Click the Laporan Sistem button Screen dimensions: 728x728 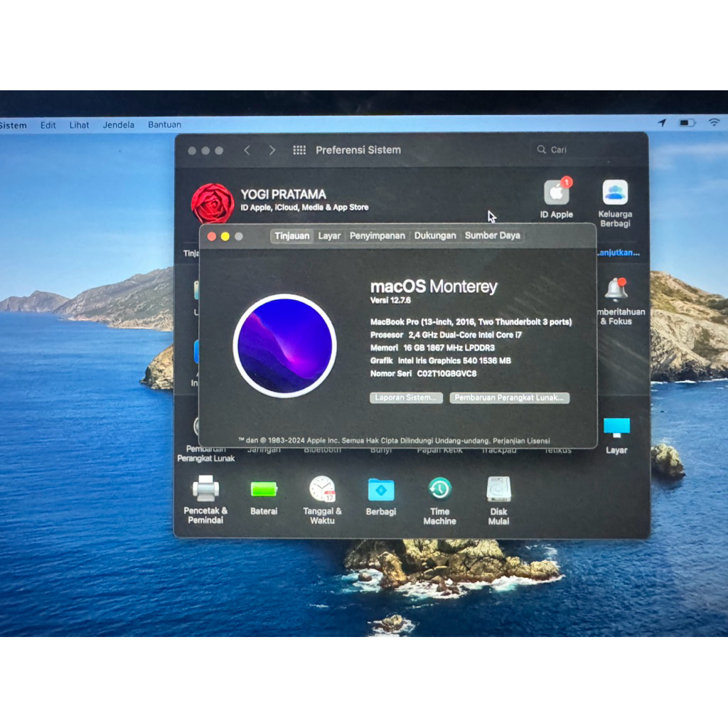coord(406,397)
